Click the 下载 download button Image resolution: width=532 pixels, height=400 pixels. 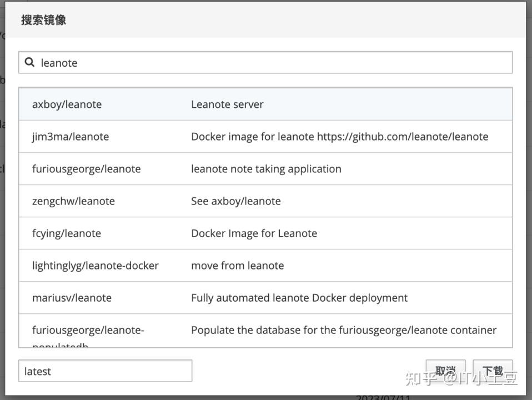(x=493, y=371)
